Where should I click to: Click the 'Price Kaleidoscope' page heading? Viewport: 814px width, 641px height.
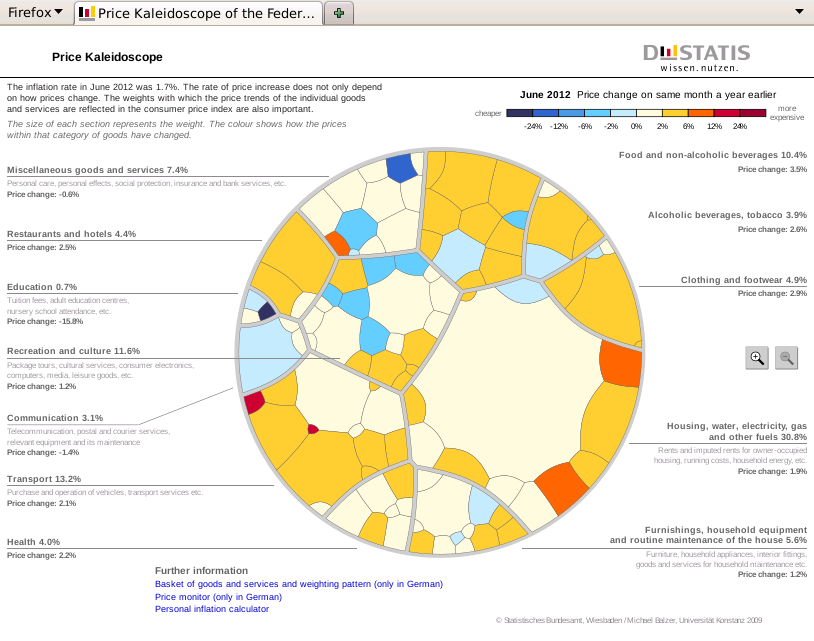tap(107, 57)
